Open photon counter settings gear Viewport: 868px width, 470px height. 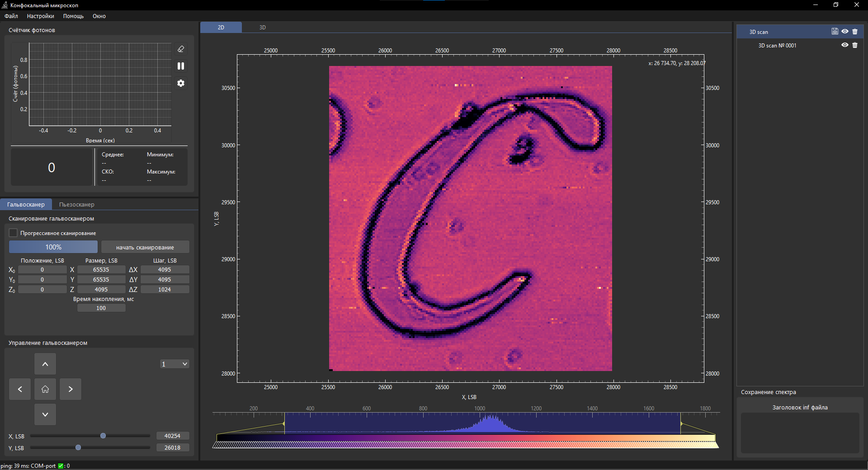click(x=181, y=83)
